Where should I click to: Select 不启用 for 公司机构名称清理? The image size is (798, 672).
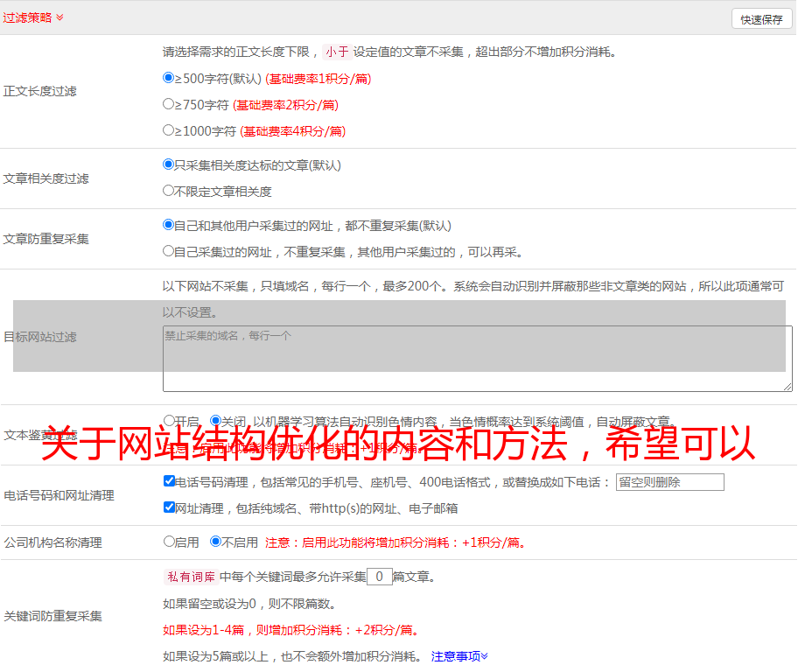click(215, 542)
